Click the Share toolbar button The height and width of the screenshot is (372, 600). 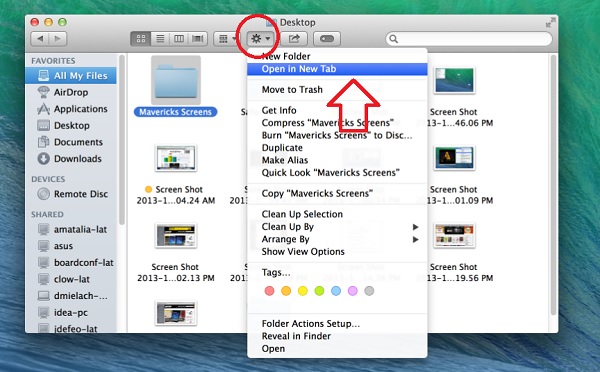(x=294, y=39)
